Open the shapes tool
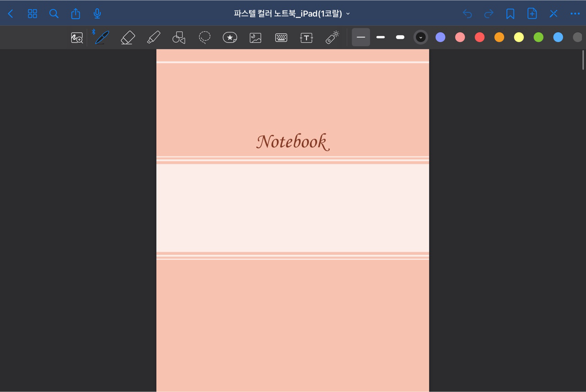 [x=179, y=37]
